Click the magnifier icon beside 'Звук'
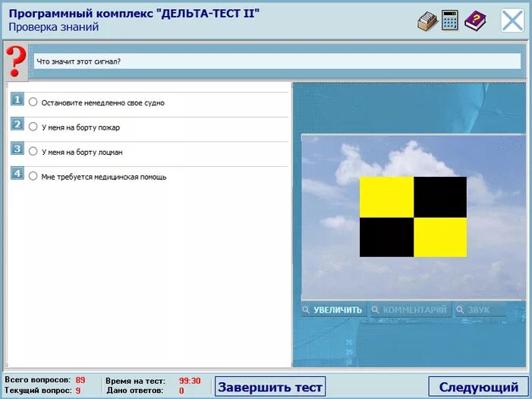 (x=460, y=309)
